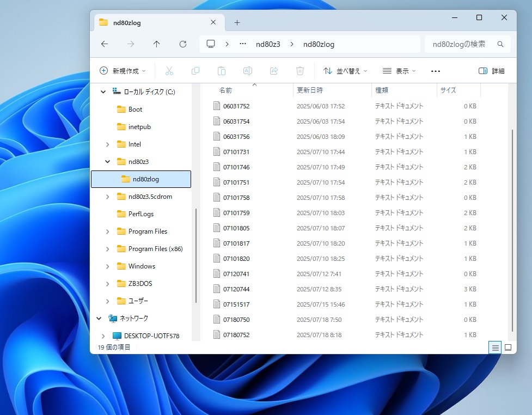Expand the Windows folder node
Image resolution: width=532 pixels, height=415 pixels.
coord(108,266)
